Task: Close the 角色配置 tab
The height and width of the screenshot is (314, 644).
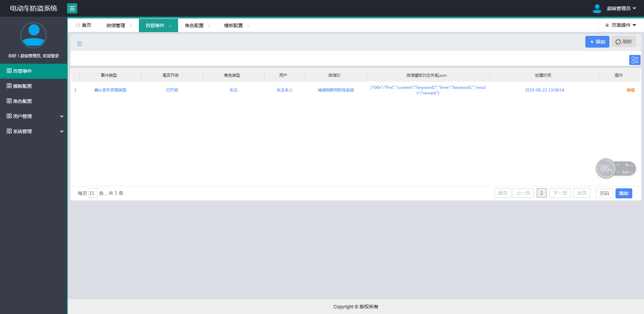Action: [x=209, y=26]
